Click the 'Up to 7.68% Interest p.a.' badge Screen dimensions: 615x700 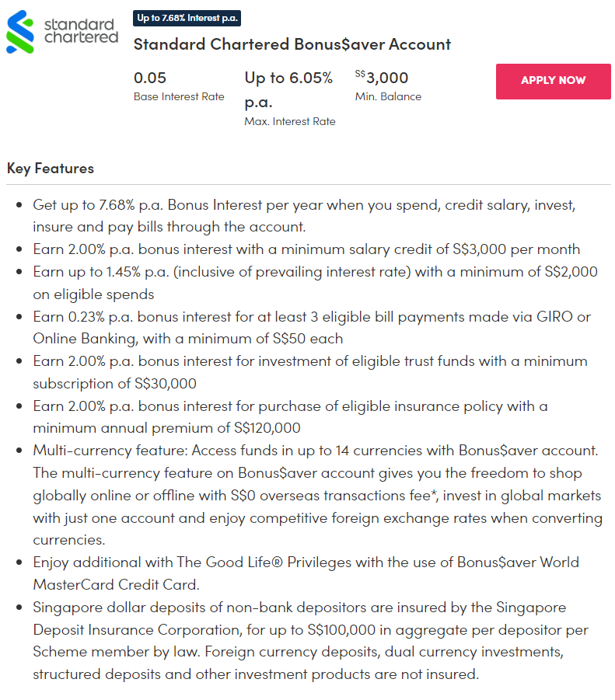click(187, 18)
